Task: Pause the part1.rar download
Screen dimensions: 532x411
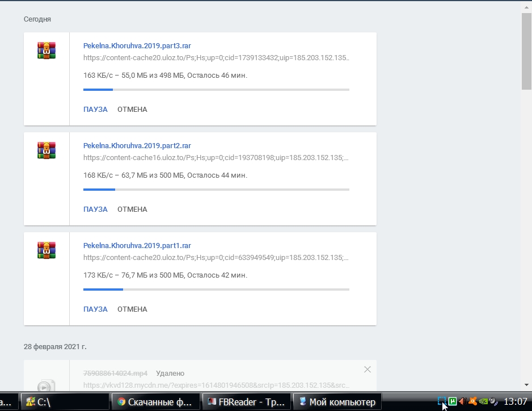Action: (x=95, y=309)
